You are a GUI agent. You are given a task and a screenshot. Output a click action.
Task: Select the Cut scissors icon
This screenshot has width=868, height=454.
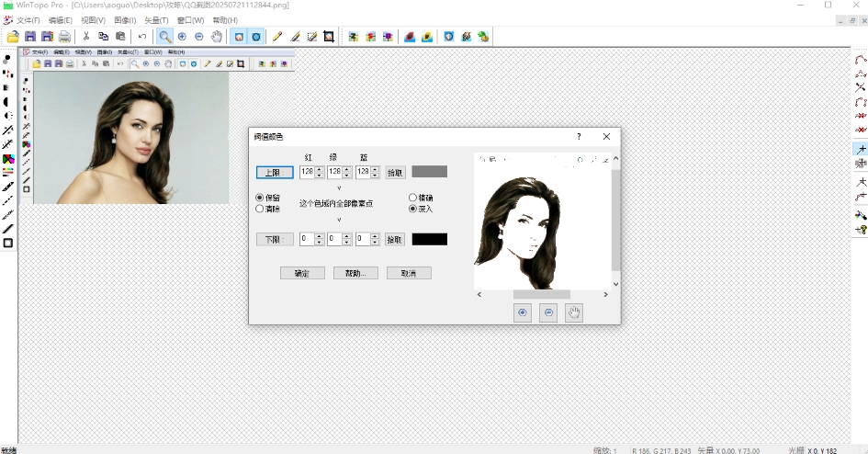(86, 37)
